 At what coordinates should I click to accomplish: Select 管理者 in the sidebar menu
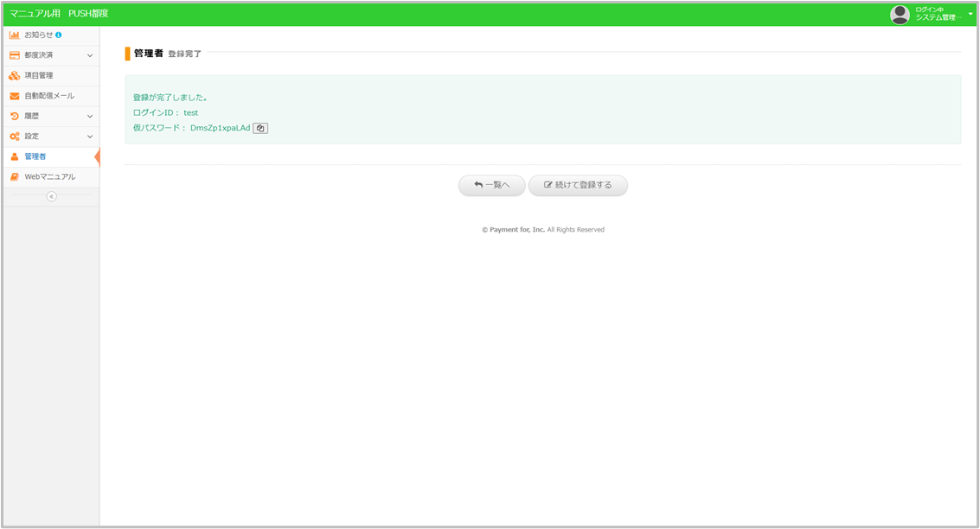click(35, 156)
